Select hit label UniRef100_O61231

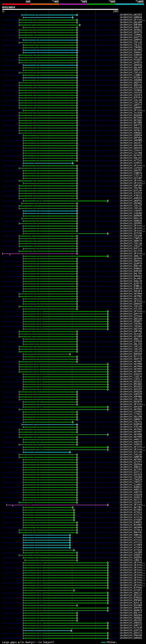[x=131, y=299]
